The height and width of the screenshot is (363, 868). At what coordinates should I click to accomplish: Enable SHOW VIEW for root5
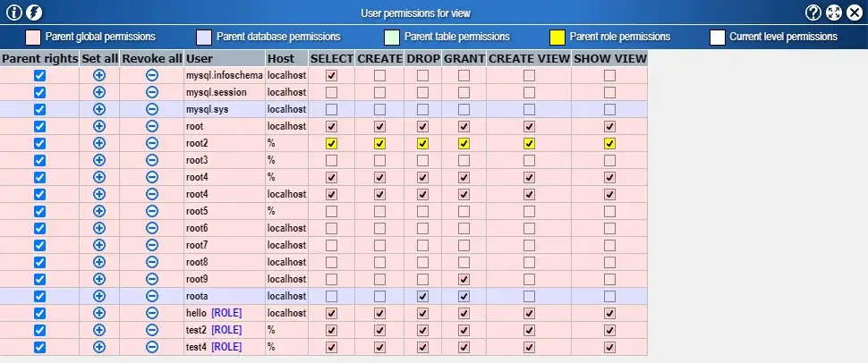click(x=609, y=211)
